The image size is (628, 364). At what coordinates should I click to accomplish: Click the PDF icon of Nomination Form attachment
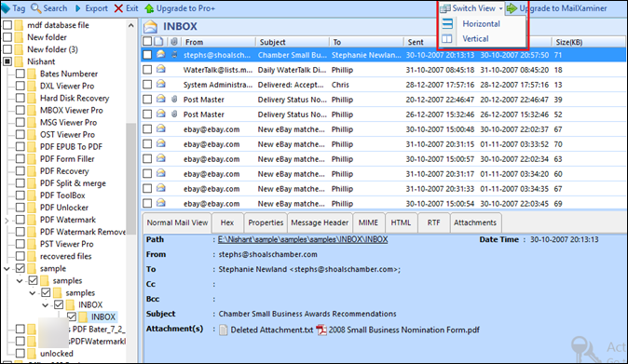(321, 330)
